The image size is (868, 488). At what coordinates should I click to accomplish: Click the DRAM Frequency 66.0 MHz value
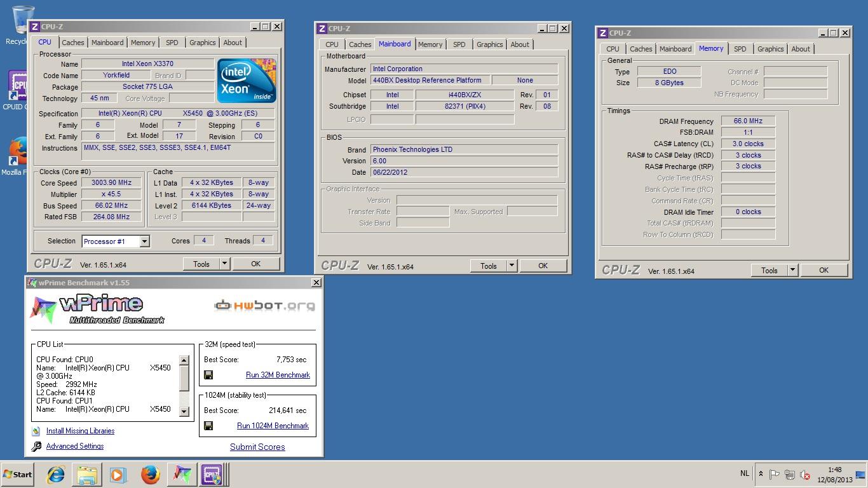[x=748, y=121]
